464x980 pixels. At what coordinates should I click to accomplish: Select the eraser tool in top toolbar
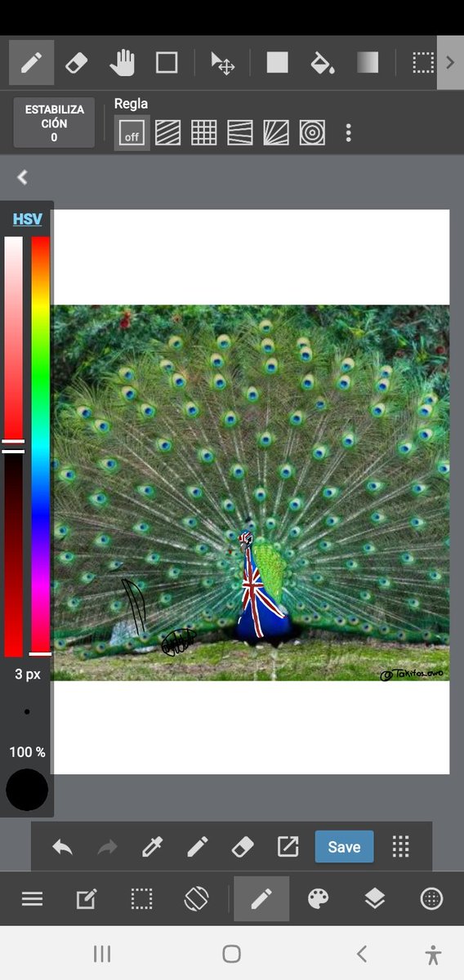click(76, 63)
